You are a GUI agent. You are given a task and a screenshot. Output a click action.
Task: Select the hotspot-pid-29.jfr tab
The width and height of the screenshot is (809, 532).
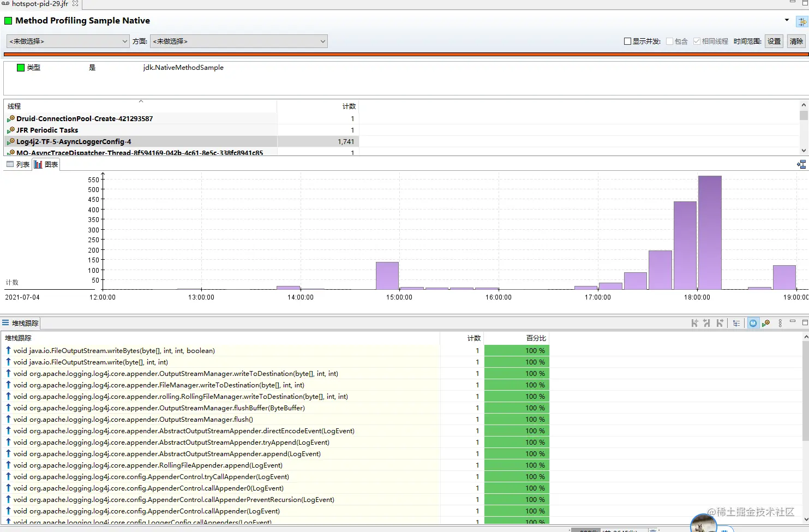(40, 3)
